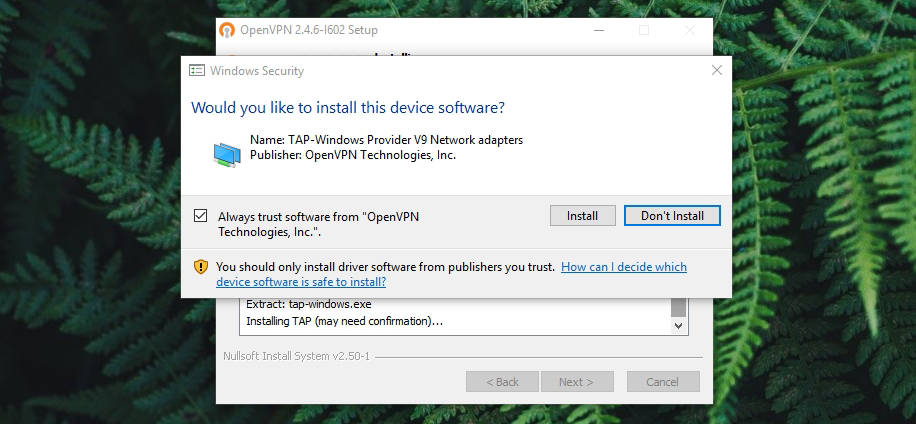Select the 'Extract: tap-windows.exe' log line
This screenshot has height=424, width=916.
(x=308, y=304)
